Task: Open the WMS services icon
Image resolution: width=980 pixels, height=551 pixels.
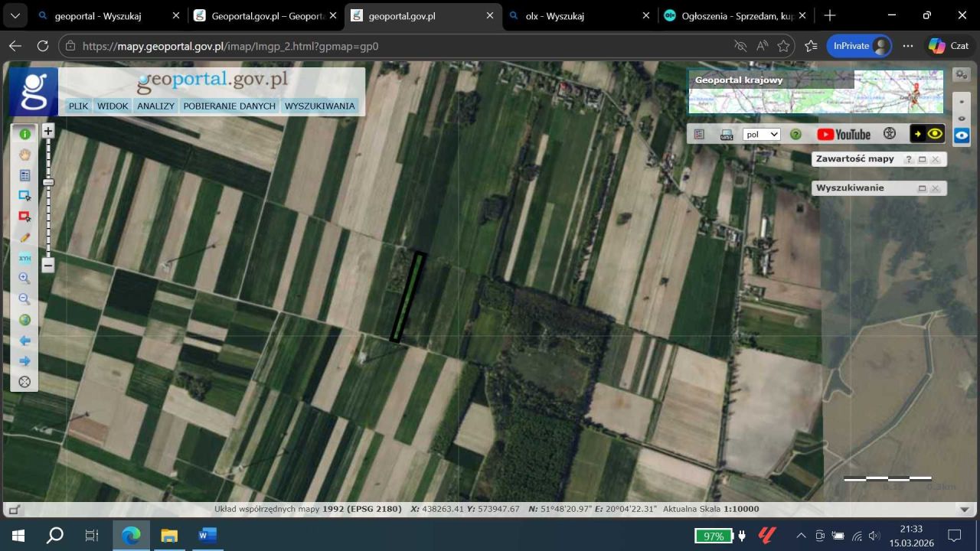Action: [727, 135]
